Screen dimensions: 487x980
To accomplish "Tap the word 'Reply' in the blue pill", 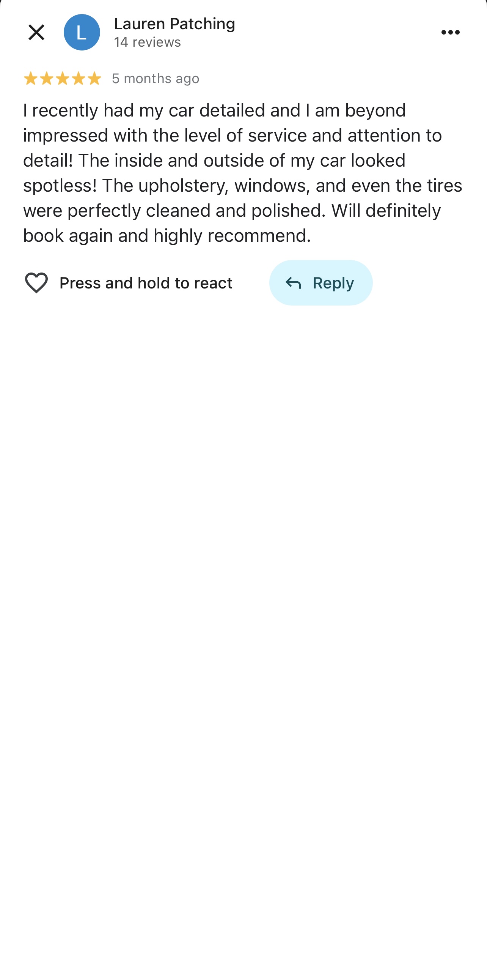I will [x=333, y=283].
